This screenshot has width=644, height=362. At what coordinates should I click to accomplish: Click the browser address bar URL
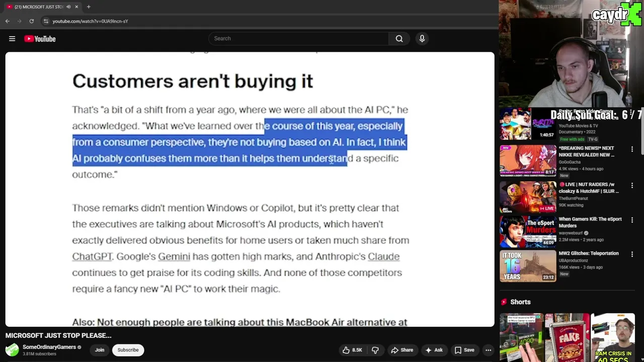[x=91, y=21]
